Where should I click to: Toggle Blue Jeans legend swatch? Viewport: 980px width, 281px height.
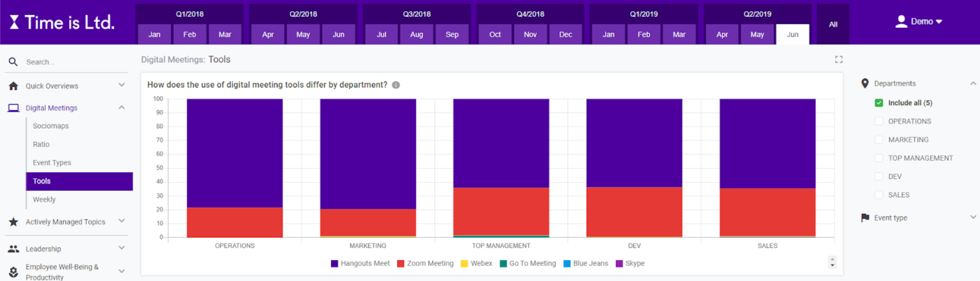pyautogui.click(x=567, y=263)
